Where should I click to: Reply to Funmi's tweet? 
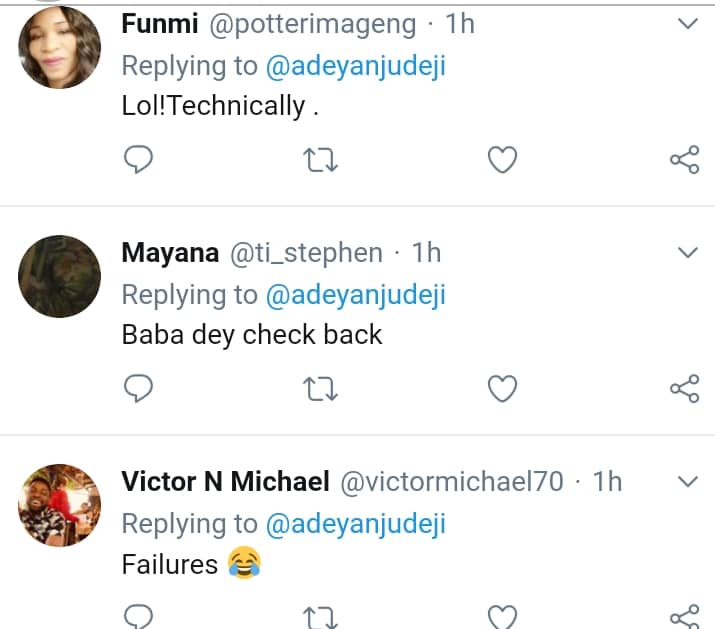[137, 159]
